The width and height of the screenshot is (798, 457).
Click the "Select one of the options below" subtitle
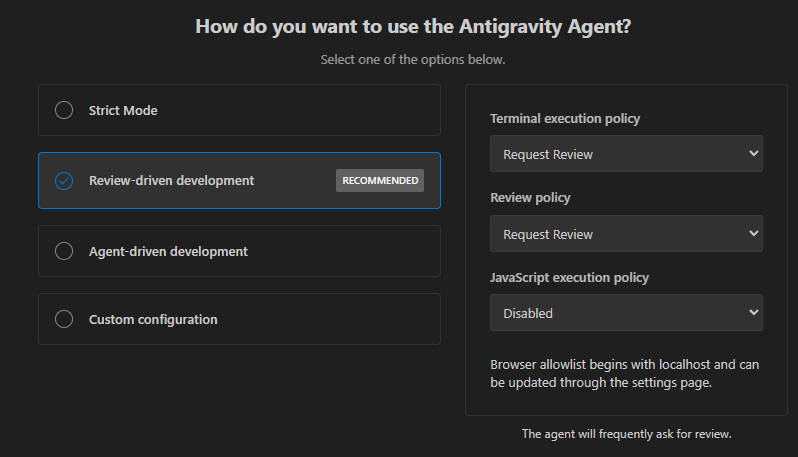pyautogui.click(x=413, y=60)
